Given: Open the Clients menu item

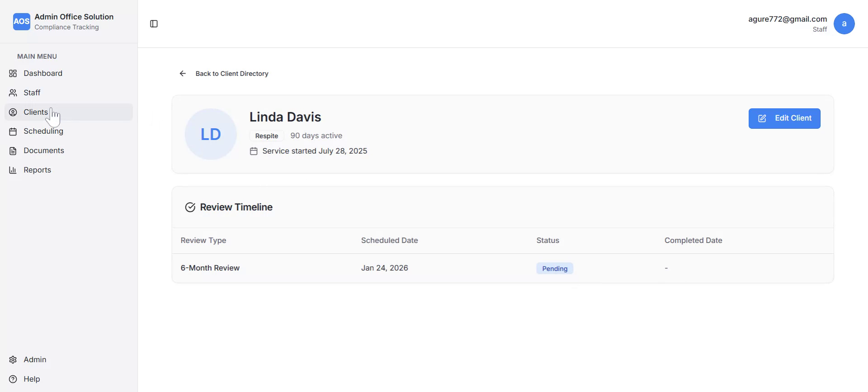Looking at the screenshot, I should pyautogui.click(x=36, y=112).
